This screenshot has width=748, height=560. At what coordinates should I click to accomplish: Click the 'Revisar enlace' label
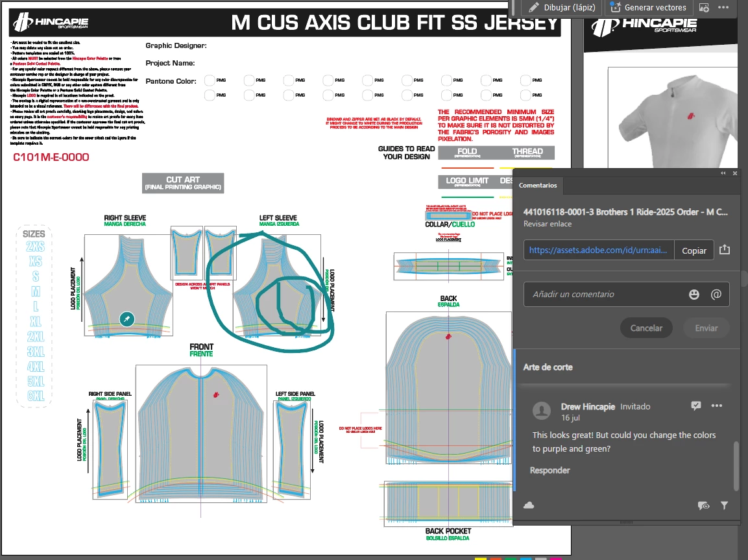pyautogui.click(x=547, y=224)
